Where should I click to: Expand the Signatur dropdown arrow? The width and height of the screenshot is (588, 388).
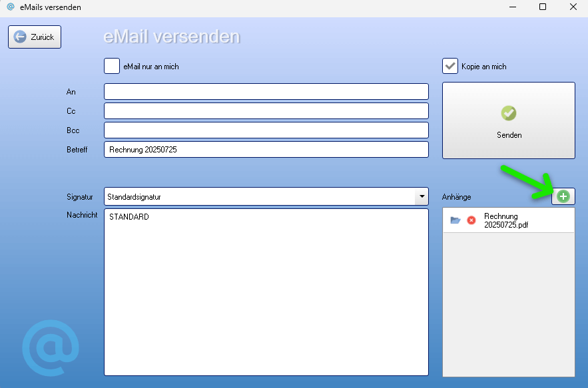[x=421, y=197]
